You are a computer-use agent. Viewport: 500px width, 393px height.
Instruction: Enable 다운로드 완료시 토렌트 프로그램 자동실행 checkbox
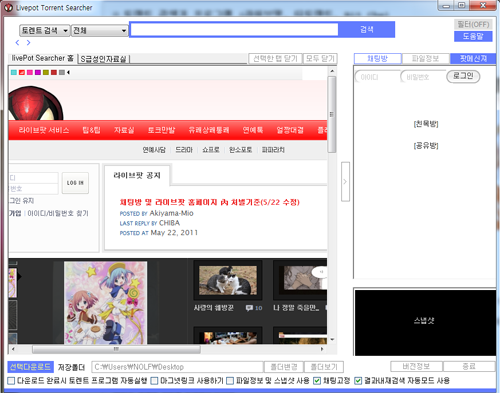(11, 381)
